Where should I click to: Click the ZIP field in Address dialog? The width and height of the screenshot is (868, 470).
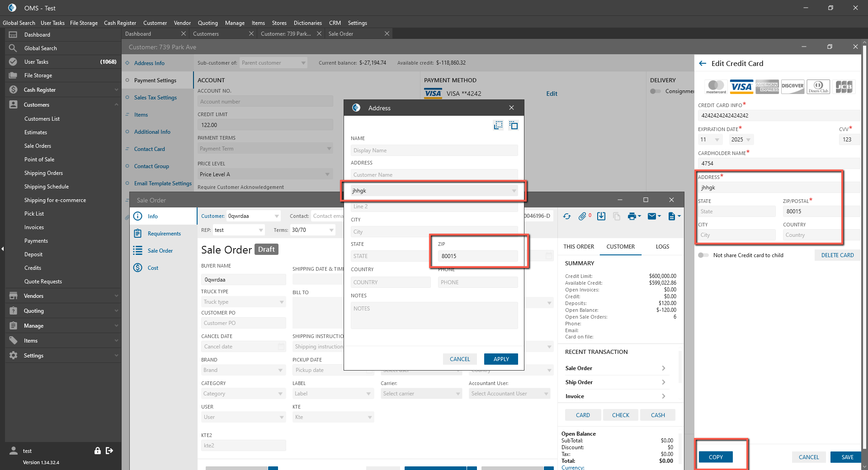point(477,256)
